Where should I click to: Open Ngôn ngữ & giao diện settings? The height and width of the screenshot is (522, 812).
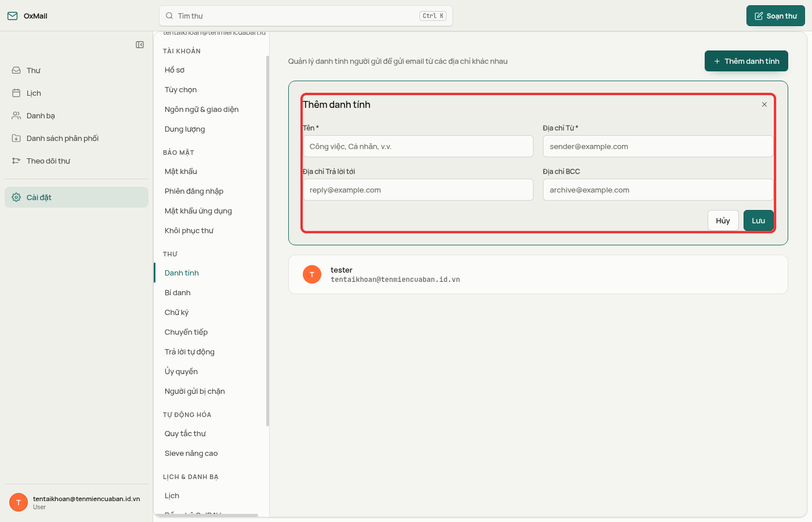click(210, 109)
